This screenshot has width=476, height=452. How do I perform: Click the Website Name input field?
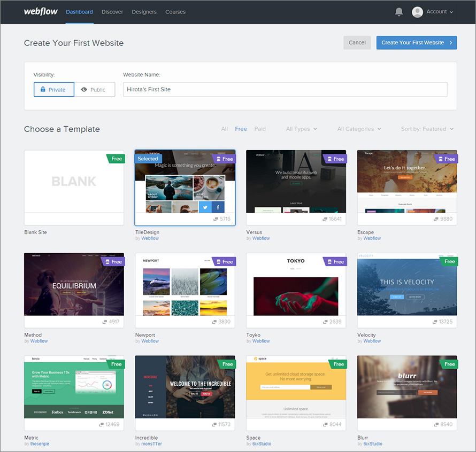pyautogui.click(x=285, y=89)
